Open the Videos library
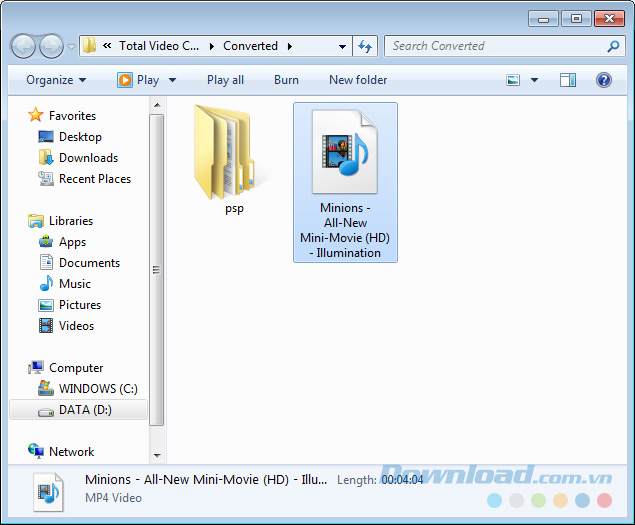635x525 pixels. click(x=76, y=326)
